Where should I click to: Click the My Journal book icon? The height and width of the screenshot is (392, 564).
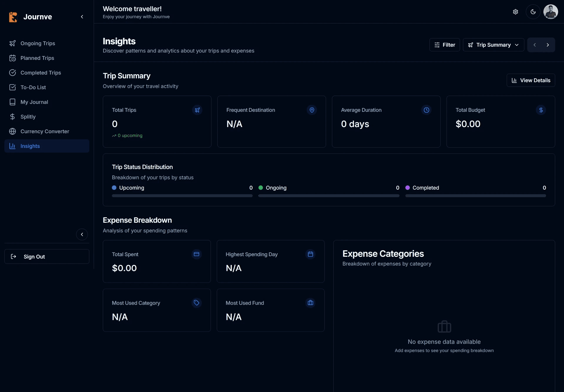click(12, 102)
